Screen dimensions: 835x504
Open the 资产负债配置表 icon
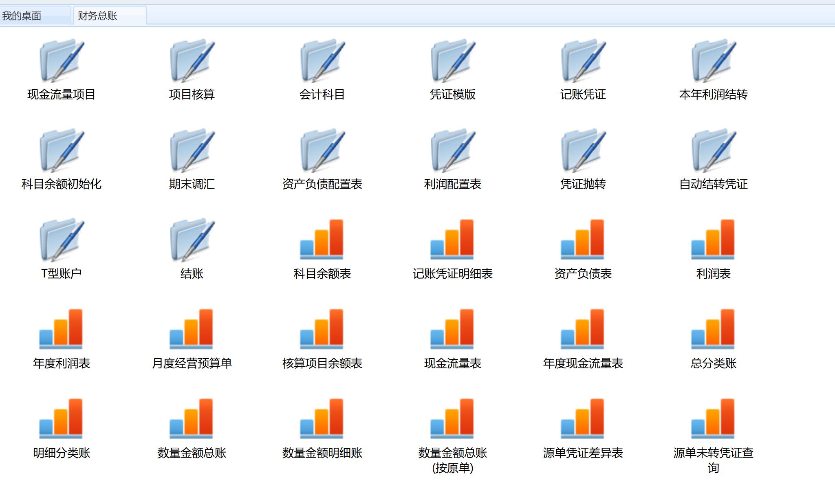322,151
